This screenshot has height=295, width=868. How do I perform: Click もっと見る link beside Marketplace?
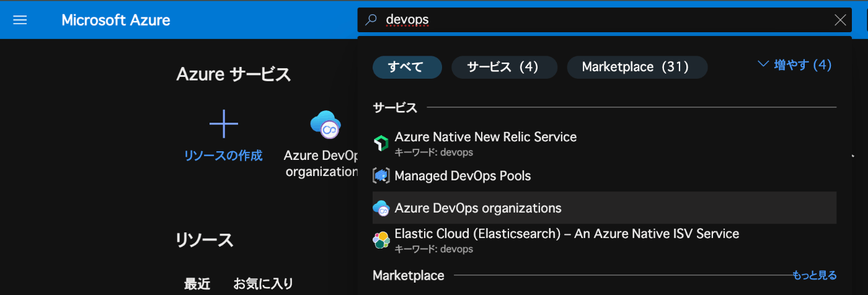814,275
